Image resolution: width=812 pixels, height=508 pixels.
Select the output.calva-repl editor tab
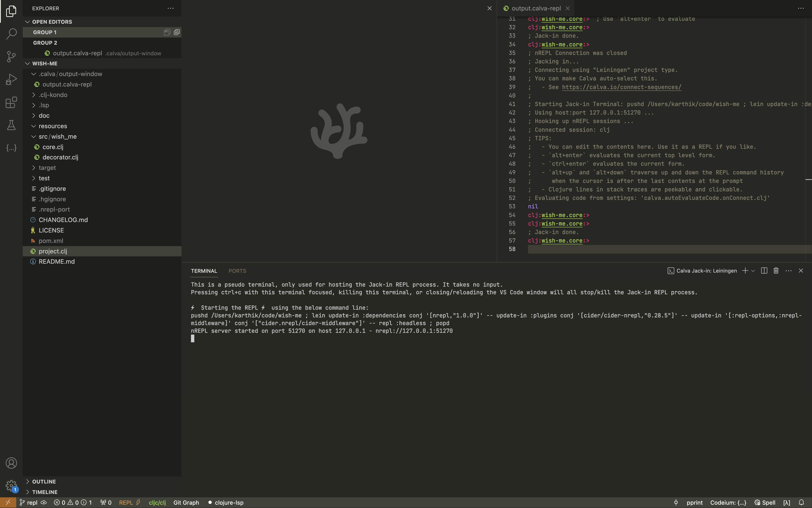pyautogui.click(x=536, y=8)
